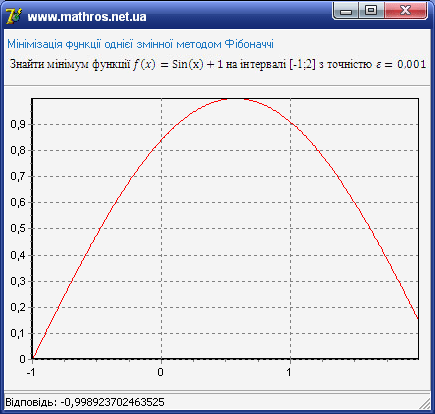Click the 0,9 label on the vertical axis
Viewport: 435px width, 414px height.
(x=18, y=124)
